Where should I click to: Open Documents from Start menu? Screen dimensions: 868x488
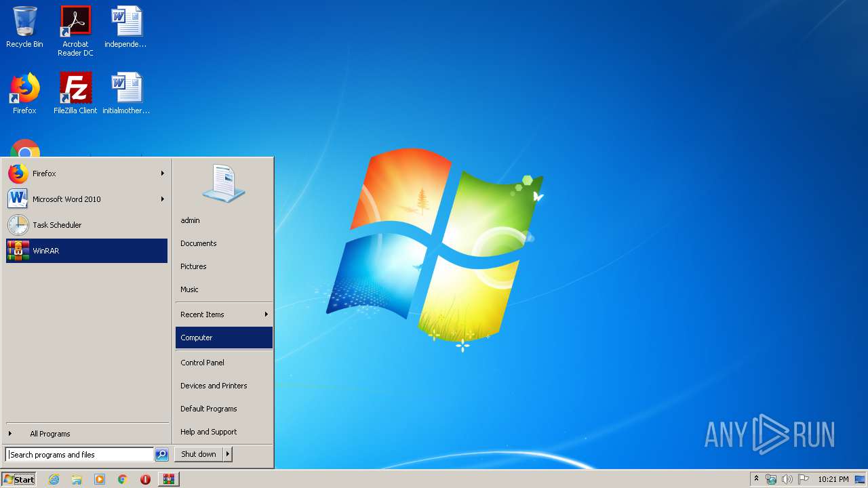point(224,243)
